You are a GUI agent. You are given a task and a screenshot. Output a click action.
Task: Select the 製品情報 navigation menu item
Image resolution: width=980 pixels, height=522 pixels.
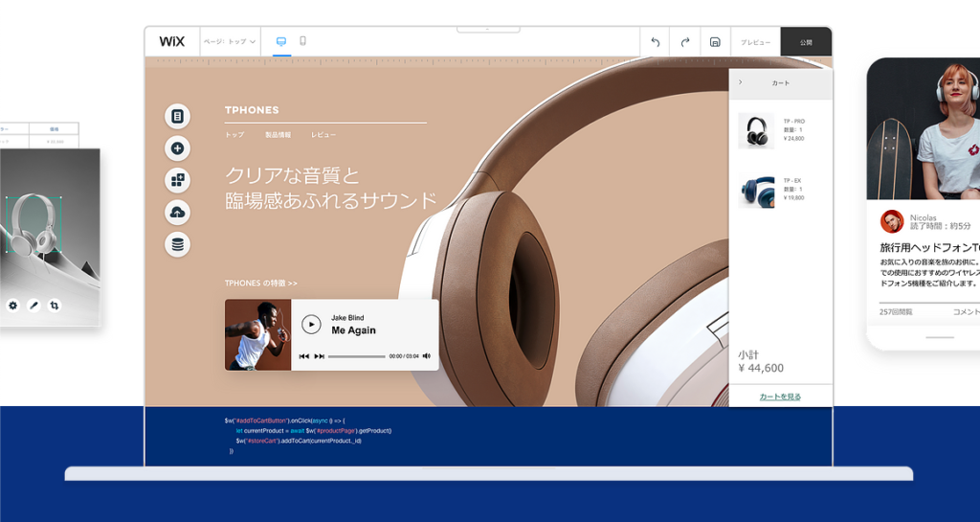[x=278, y=135]
